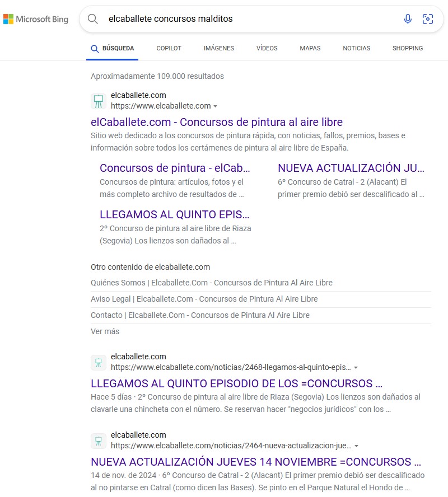
Task: Open Aviso Legal | Elcaballete.Com link
Action: point(204,299)
